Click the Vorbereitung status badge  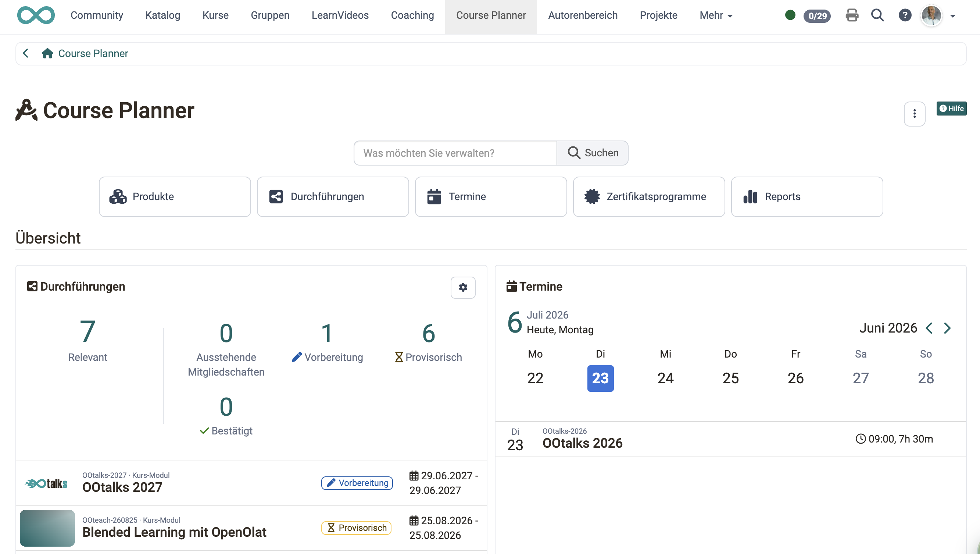[357, 483]
